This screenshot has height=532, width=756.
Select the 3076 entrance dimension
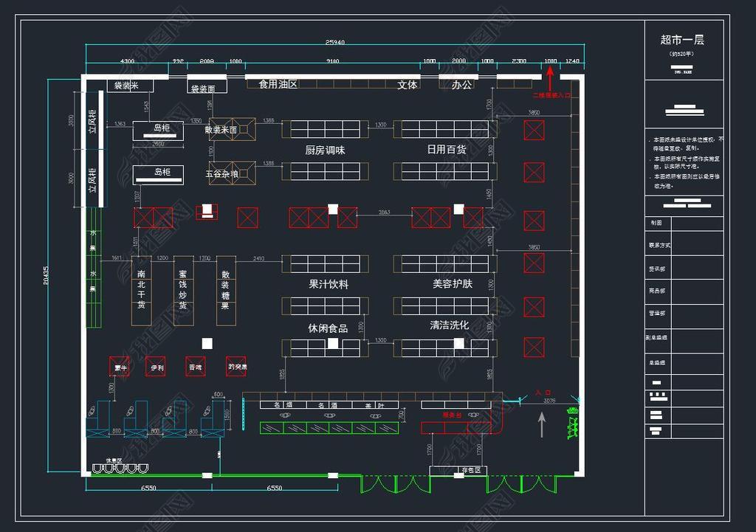point(549,401)
